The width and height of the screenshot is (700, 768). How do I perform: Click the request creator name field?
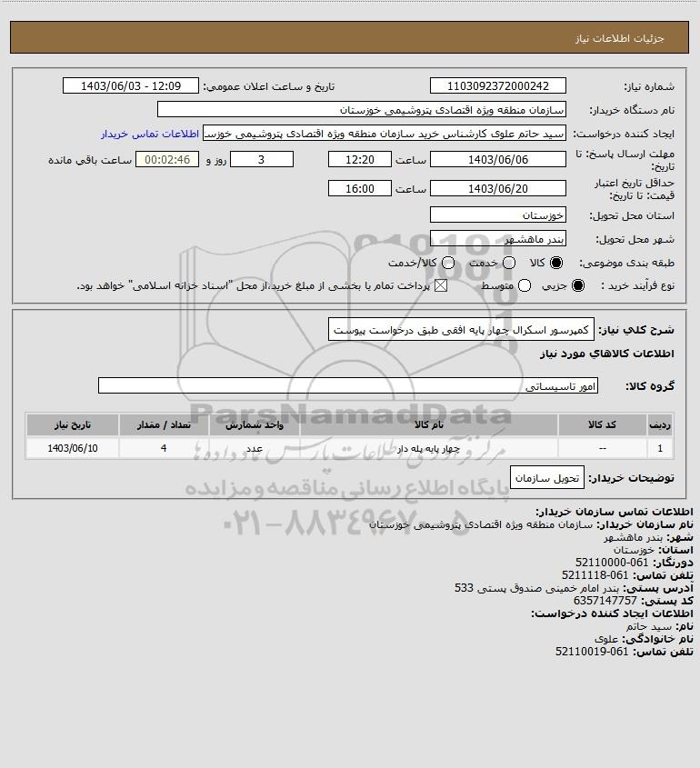tap(384, 134)
